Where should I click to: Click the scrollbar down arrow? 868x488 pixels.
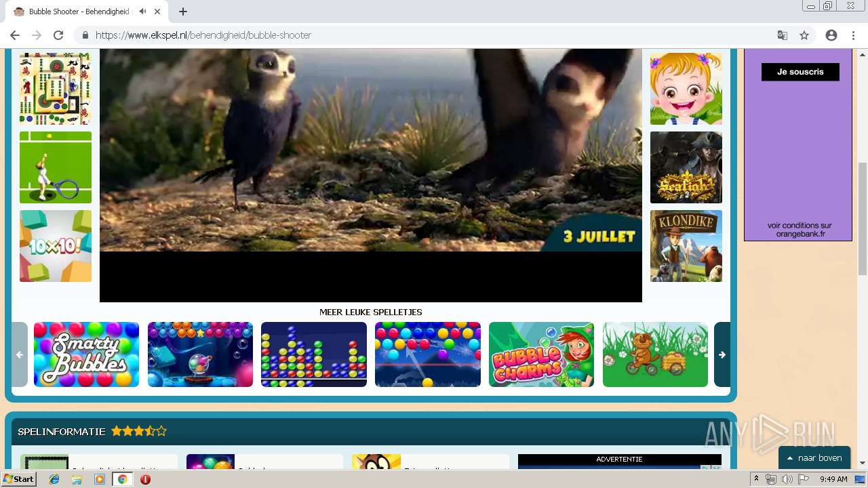pyautogui.click(x=863, y=463)
